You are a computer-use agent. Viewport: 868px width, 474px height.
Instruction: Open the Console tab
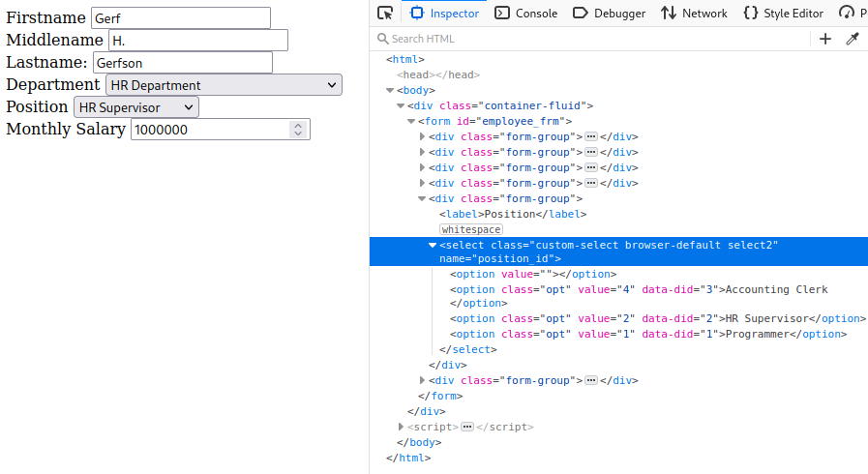click(x=525, y=13)
